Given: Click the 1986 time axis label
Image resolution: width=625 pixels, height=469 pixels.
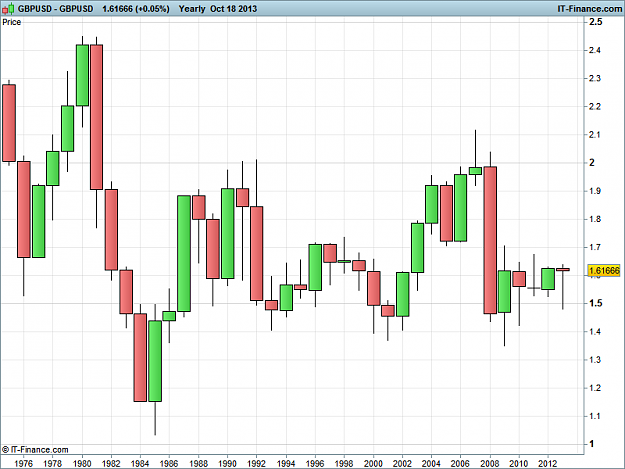Looking at the screenshot, I should (169, 463).
